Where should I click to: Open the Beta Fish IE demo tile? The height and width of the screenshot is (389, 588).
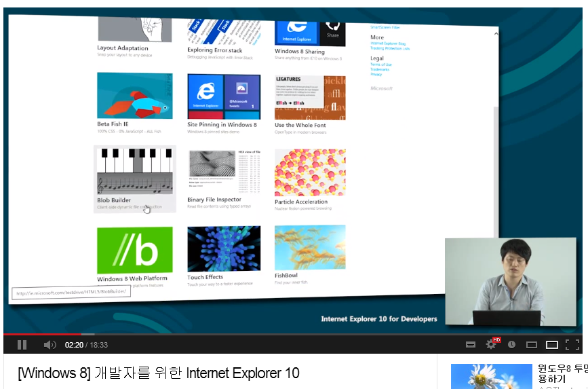pyautogui.click(x=135, y=103)
